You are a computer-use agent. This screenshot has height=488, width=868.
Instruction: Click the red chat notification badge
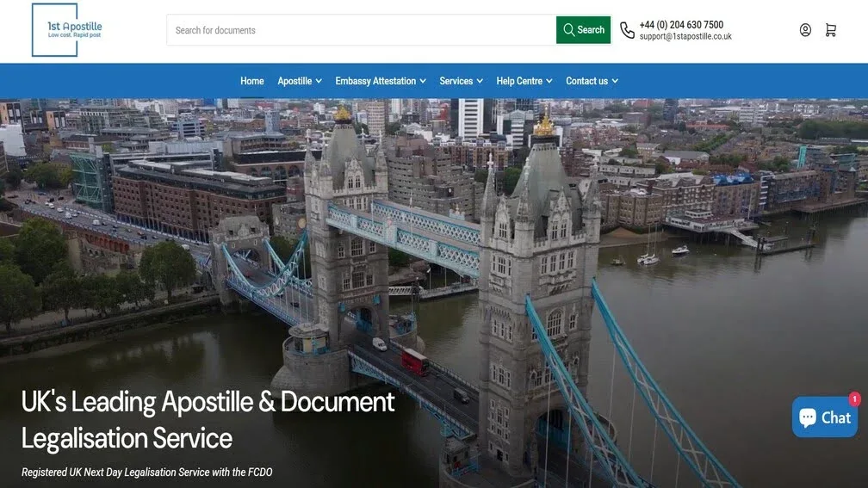click(854, 399)
